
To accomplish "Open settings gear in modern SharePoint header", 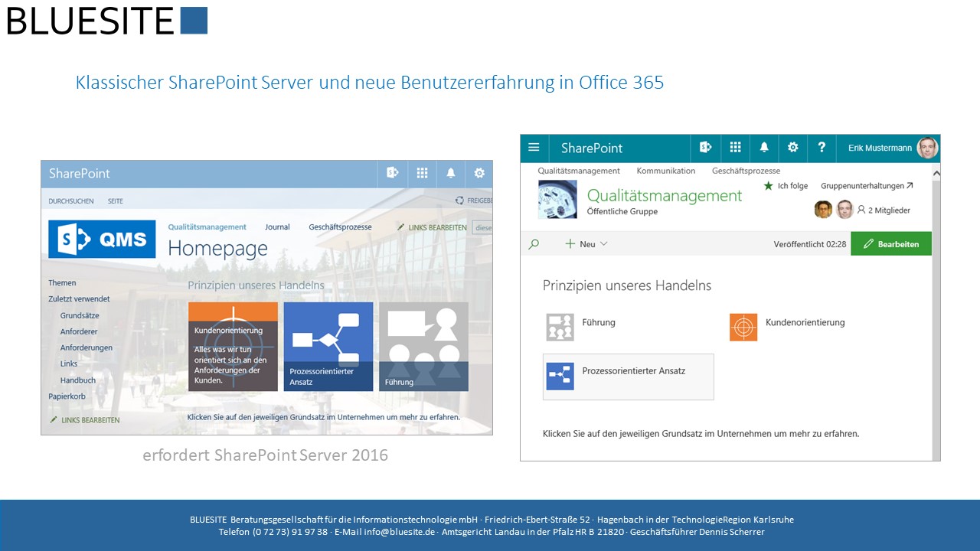I will [793, 148].
